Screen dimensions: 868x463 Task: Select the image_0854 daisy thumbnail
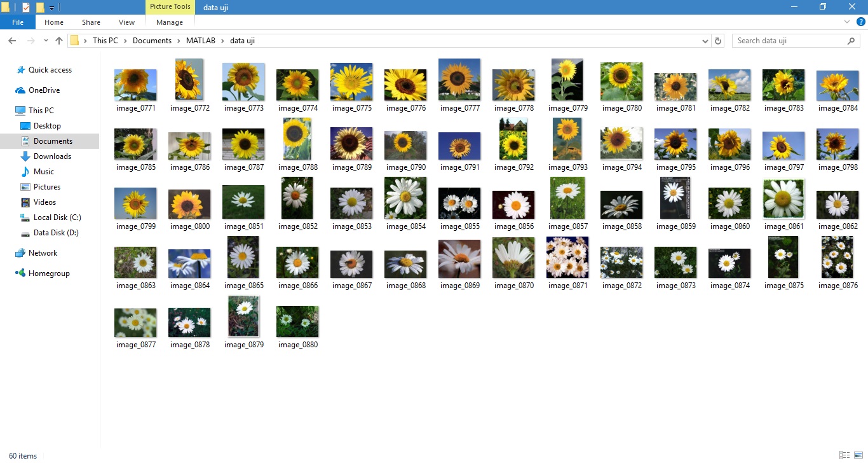point(405,198)
